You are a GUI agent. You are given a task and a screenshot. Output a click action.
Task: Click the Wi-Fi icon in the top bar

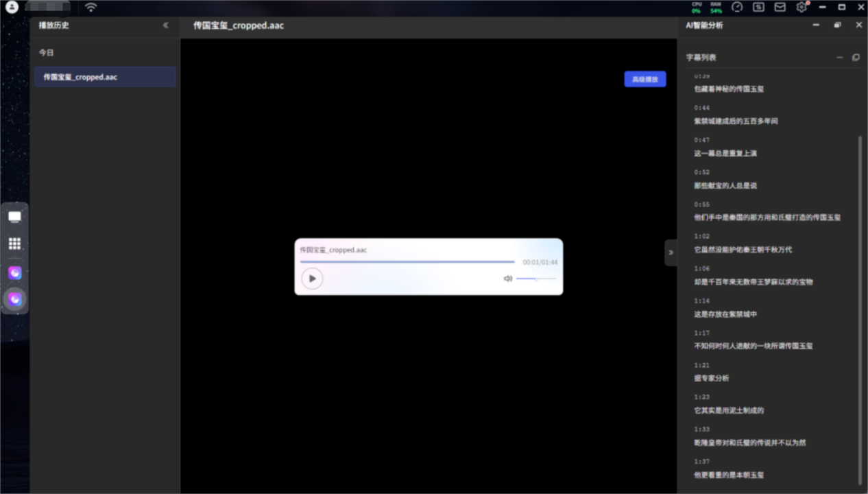tap(91, 7)
